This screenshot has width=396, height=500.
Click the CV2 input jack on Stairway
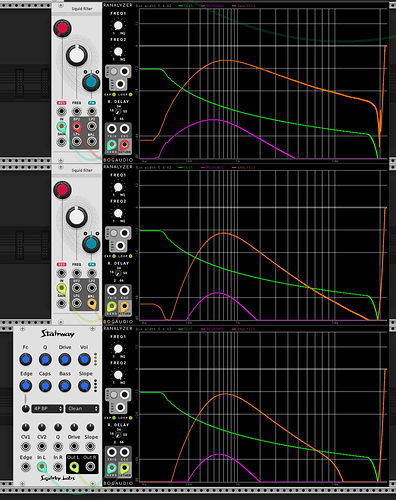click(x=42, y=446)
